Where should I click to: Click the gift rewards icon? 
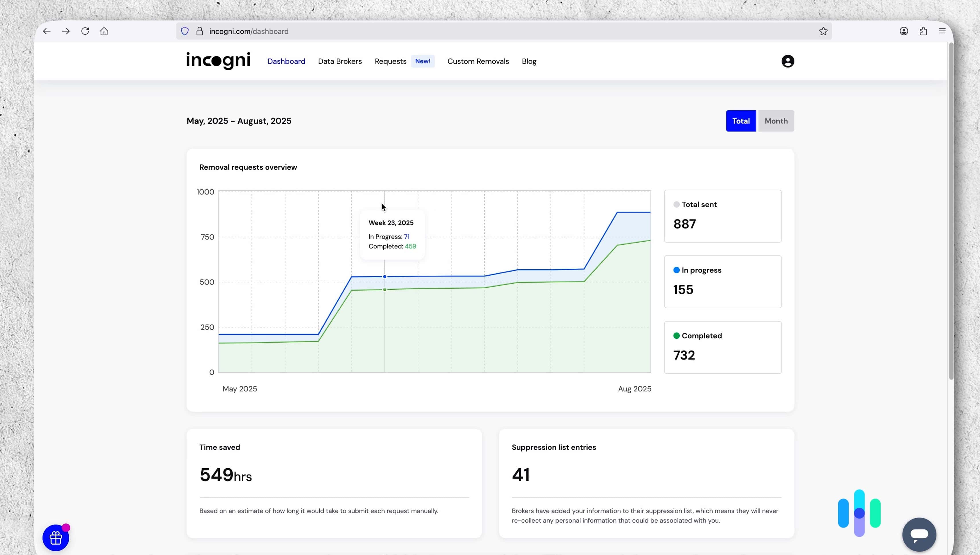pos(56,537)
